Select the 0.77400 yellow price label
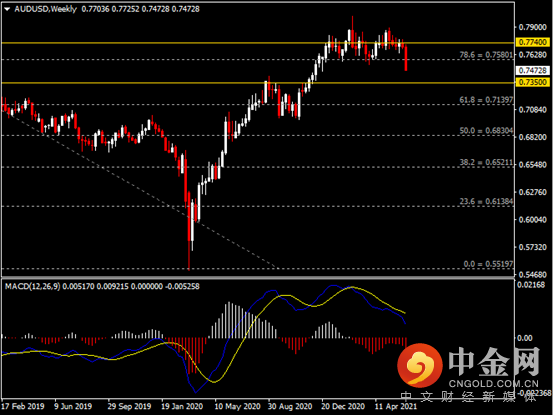 coord(533,42)
